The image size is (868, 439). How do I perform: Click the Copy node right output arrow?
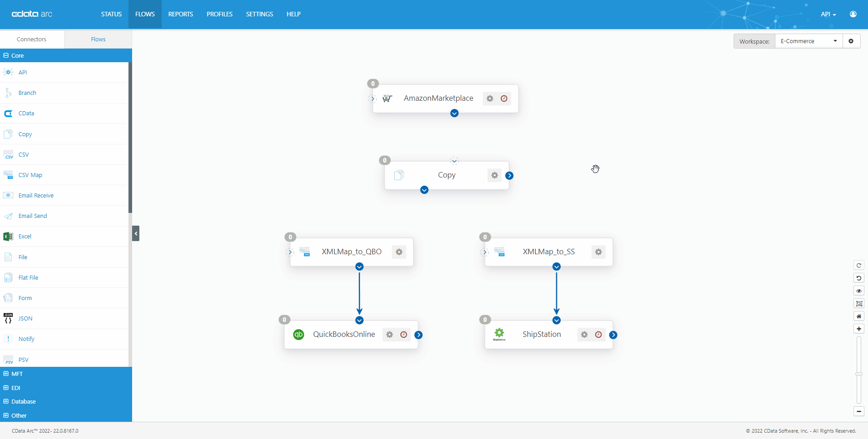(x=509, y=176)
